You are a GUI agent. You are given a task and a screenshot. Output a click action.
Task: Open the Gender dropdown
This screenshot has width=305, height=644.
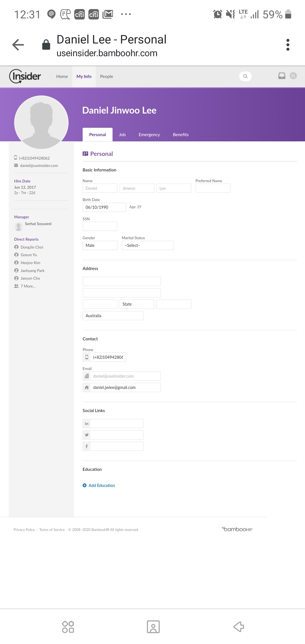coord(100,245)
